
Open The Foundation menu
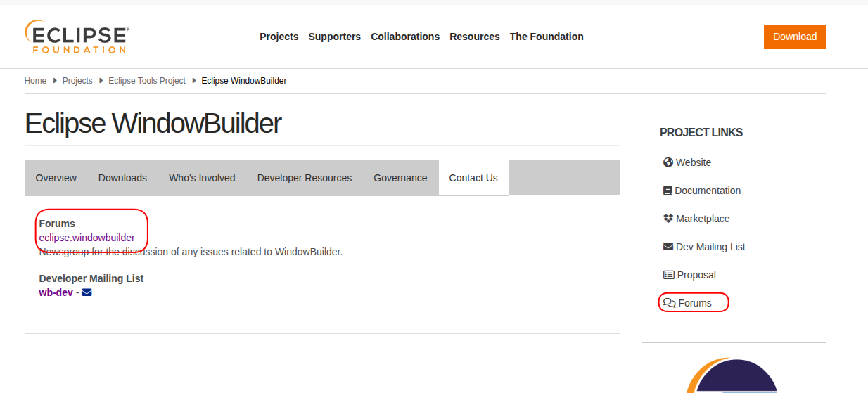[547, 37]
